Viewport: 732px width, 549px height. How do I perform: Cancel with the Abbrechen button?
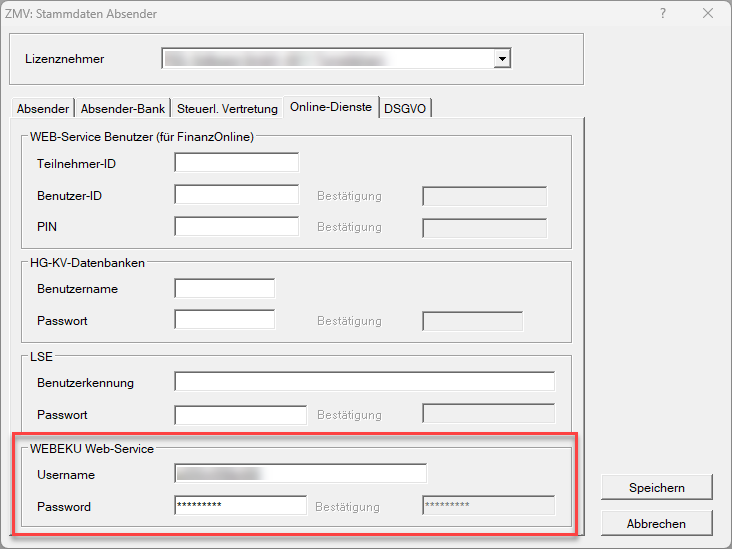[656, 523]
